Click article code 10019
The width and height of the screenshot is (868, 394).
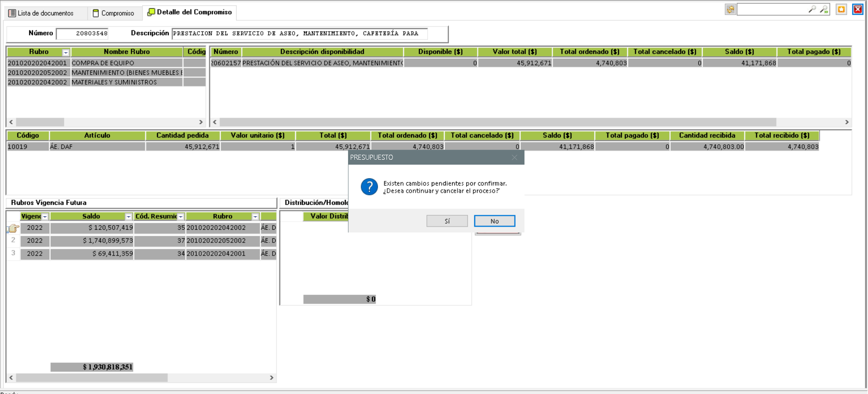click(28, 147)
